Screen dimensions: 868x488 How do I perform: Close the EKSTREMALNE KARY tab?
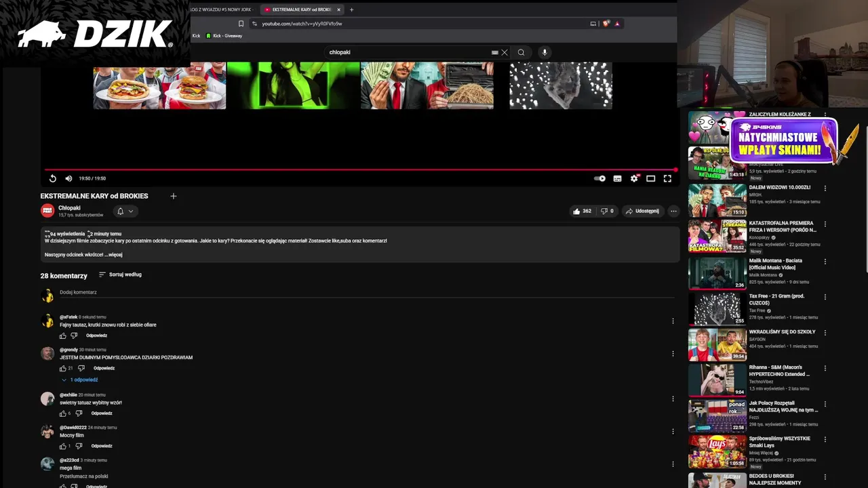339,9
